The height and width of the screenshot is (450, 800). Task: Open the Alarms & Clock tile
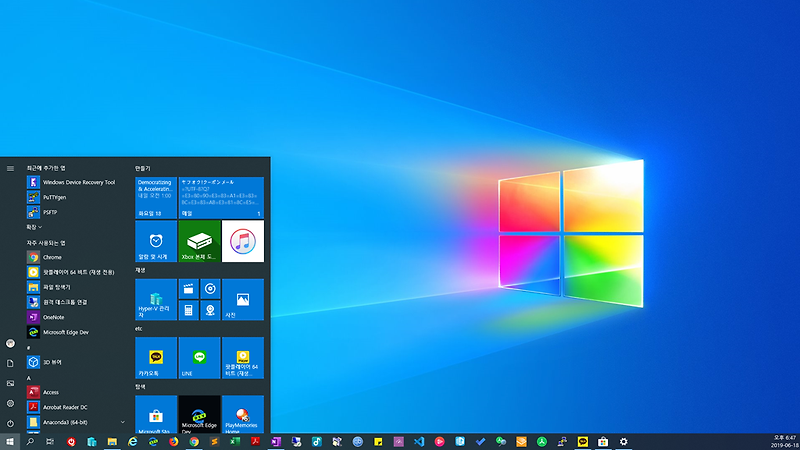(x=156, y=241)
